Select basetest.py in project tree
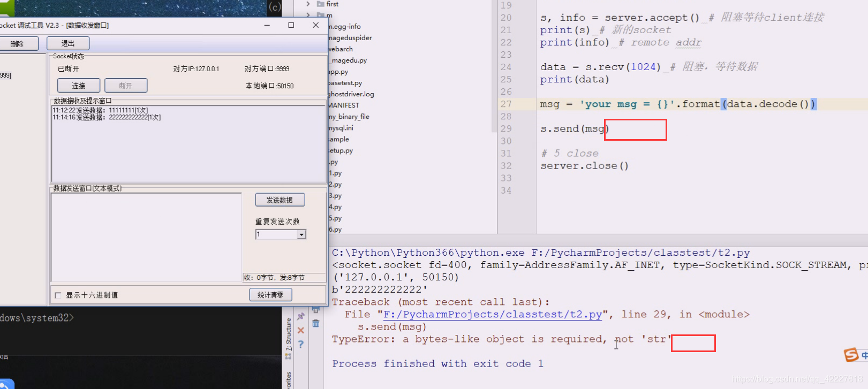The image size is (868, 389). click(x=345, y=83)
